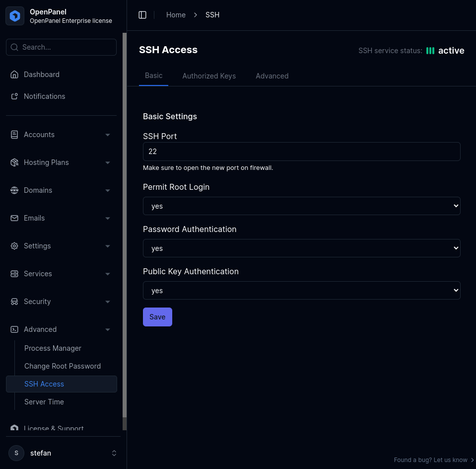This screenshot has width=476, height=469.
Task: Click the Dashboard home icon
Action: click(x=14, y=75)
